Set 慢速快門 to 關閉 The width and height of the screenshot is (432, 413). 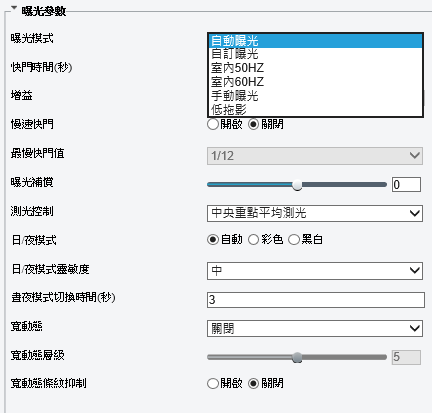(x=254, y=124)
